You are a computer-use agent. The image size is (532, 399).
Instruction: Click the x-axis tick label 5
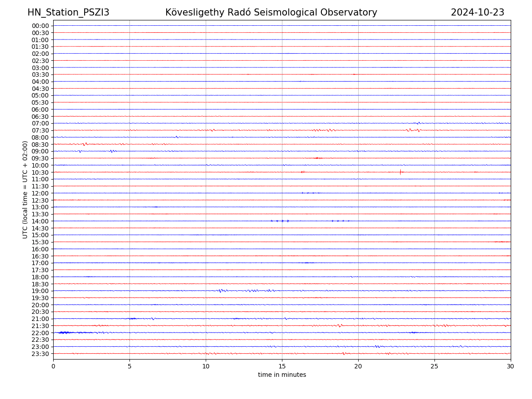pos(129,367)
